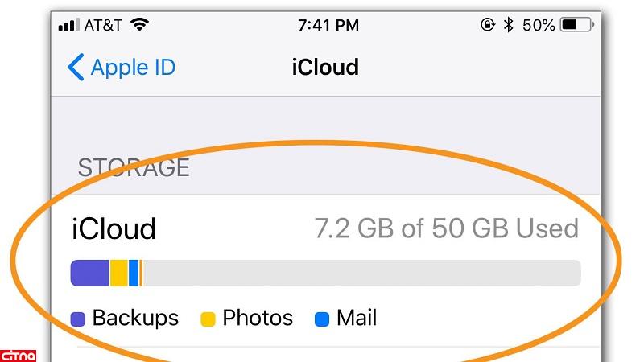This screenshot has width=644, height=362.
Task: Tap the STORAGE section header
Action: (134, 167)
